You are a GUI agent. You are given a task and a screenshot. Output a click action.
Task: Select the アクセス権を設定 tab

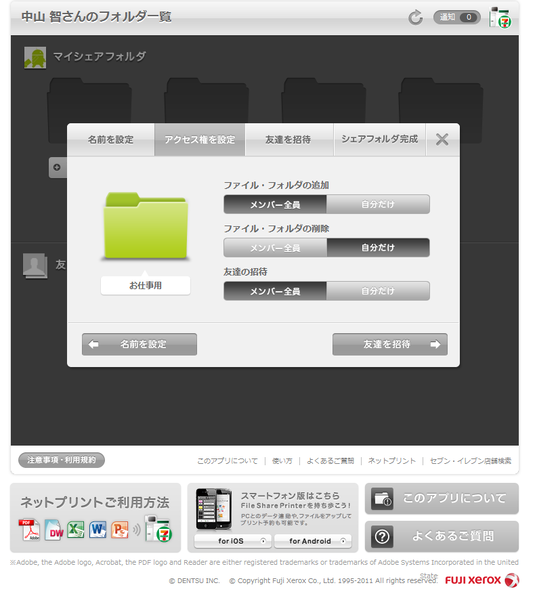click(x=202, y=140)
